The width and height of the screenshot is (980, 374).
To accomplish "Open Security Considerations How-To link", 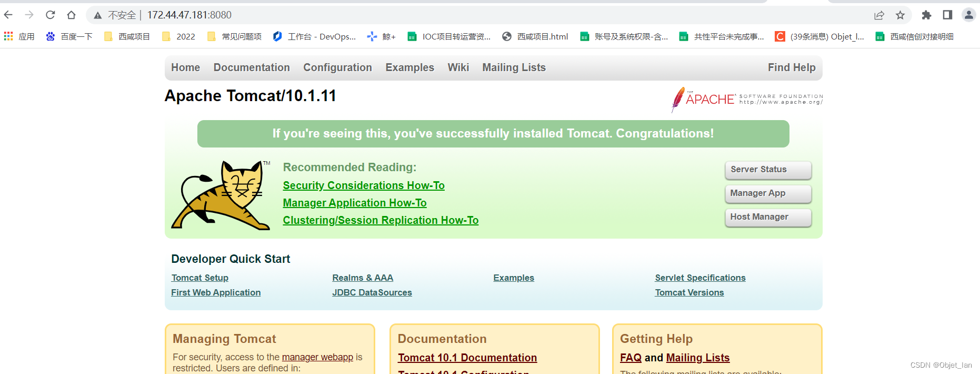I will click(x=364, y=185).
